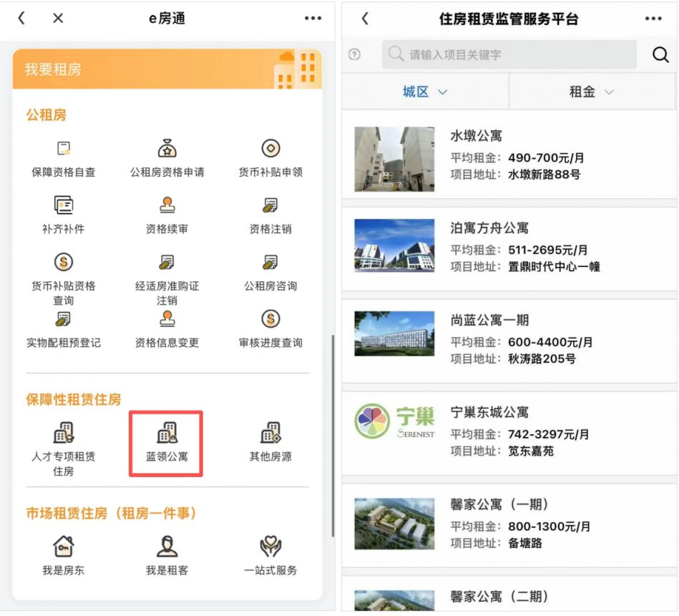Tap the 保障资格自查 icon
The width and height of the screenshot is (679, 616).
point(64,150)
